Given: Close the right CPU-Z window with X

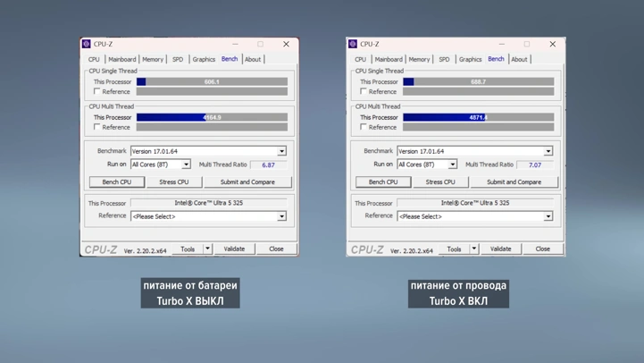Looking at the screenshot, I should point(553,44).
